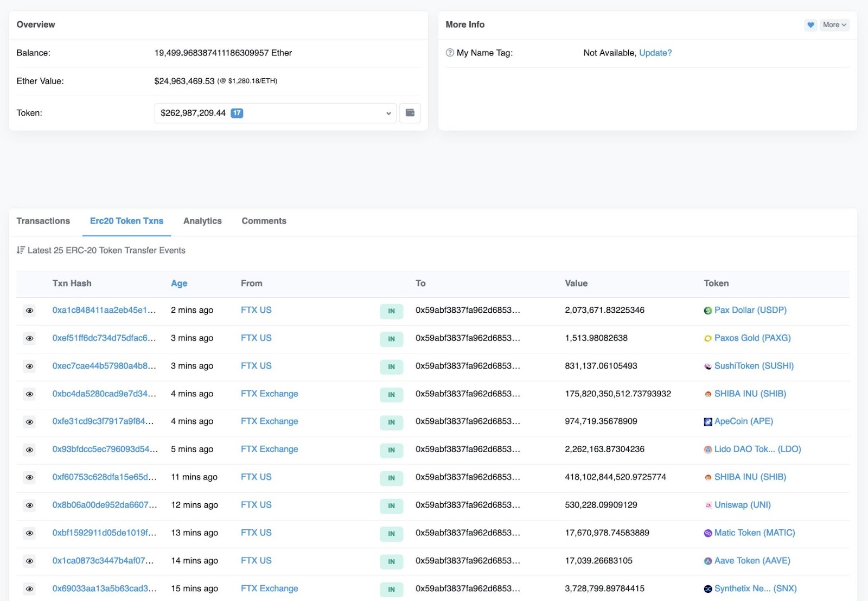Click the 17 token count badge

tap(237, 113)
